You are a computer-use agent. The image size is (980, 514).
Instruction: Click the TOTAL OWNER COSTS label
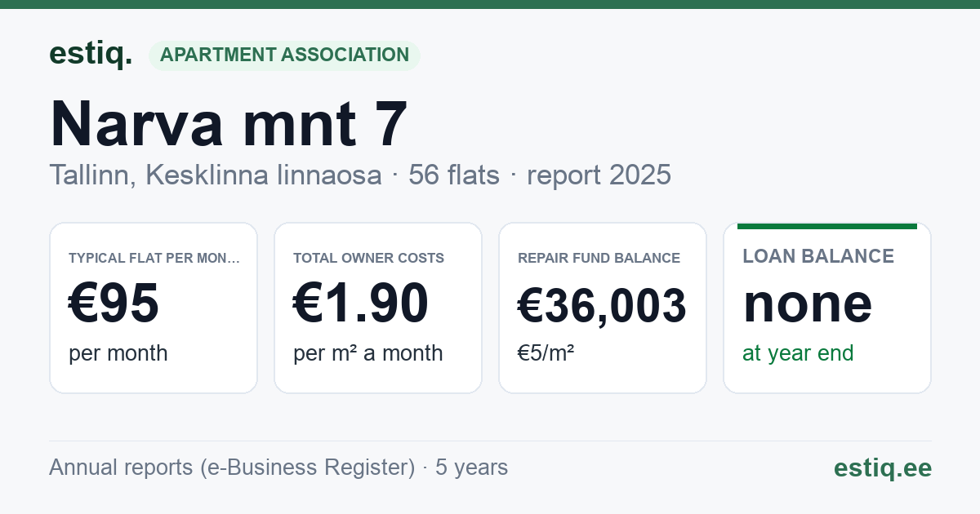[x=368, y=258]
